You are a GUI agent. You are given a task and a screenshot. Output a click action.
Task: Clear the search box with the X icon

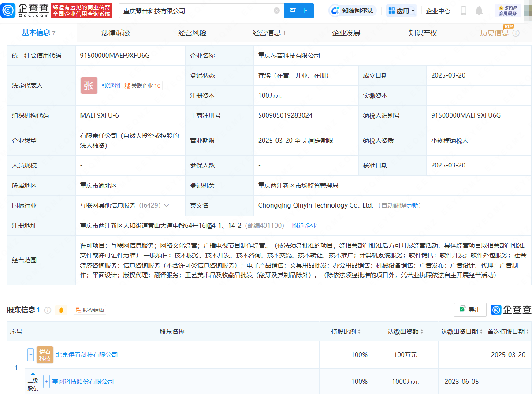277,11
